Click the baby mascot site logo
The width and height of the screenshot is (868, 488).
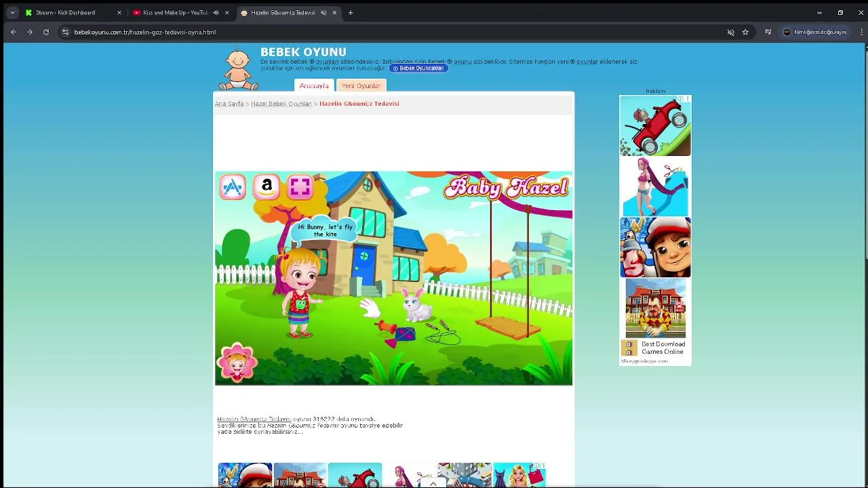click(x=238, y=69)
